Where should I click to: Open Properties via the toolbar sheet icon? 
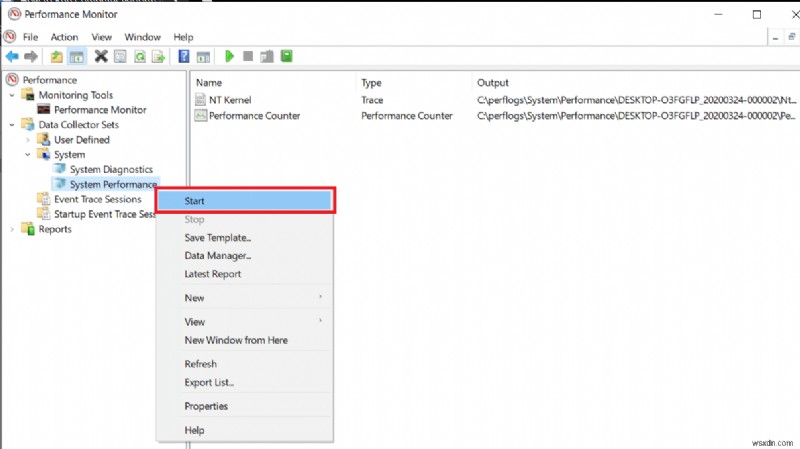point(120,57)
